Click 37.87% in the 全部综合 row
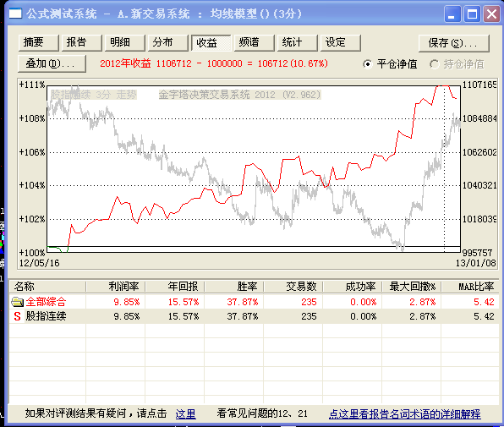The height and width of the screenshot is (427, 504). [x=243, y=302]
